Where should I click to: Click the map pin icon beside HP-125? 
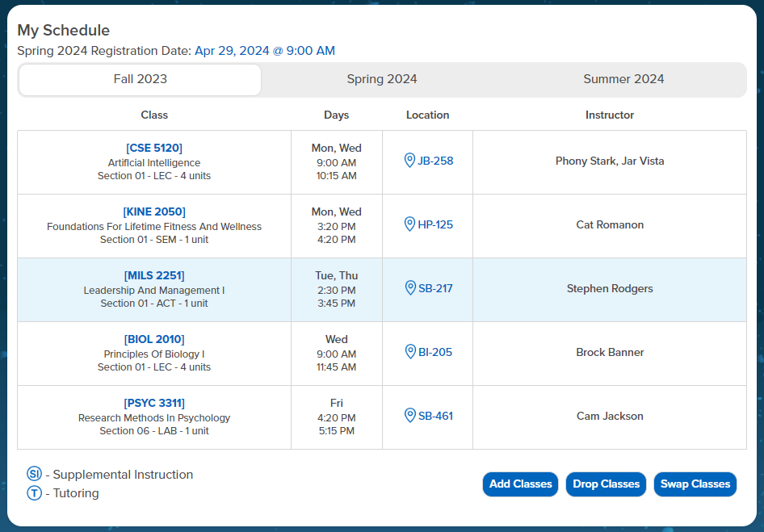point(409,224)
